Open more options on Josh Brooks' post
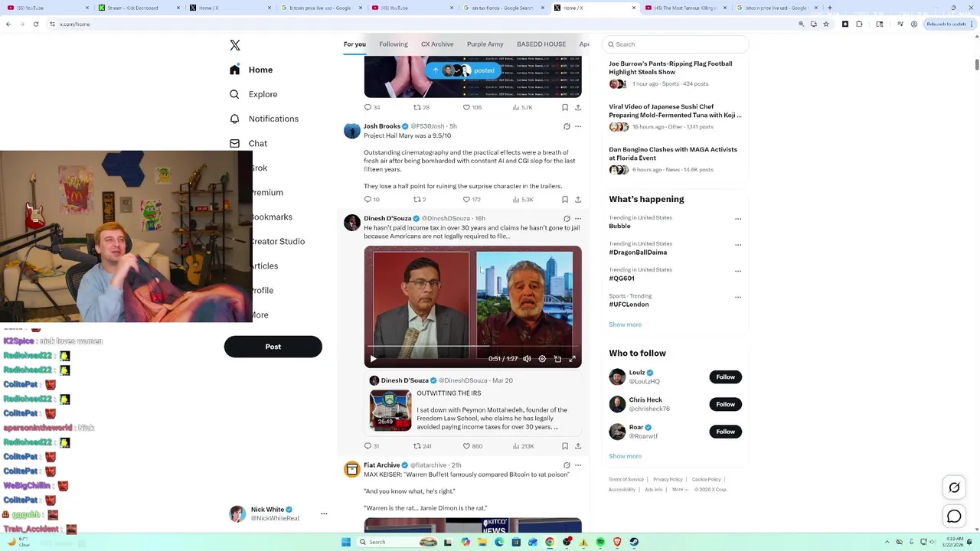980x551 pixels. pyautogui.click(x=578, y=126)
